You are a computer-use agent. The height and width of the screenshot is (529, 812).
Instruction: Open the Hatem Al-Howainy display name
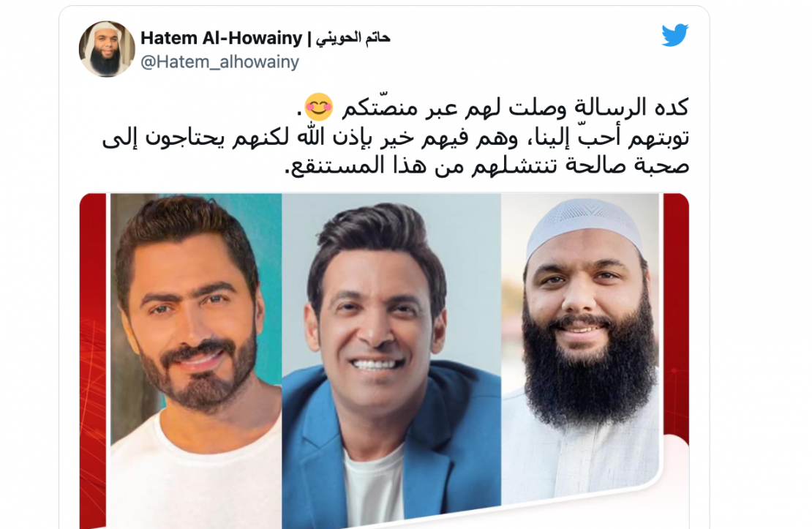click(x=221, y=38)
